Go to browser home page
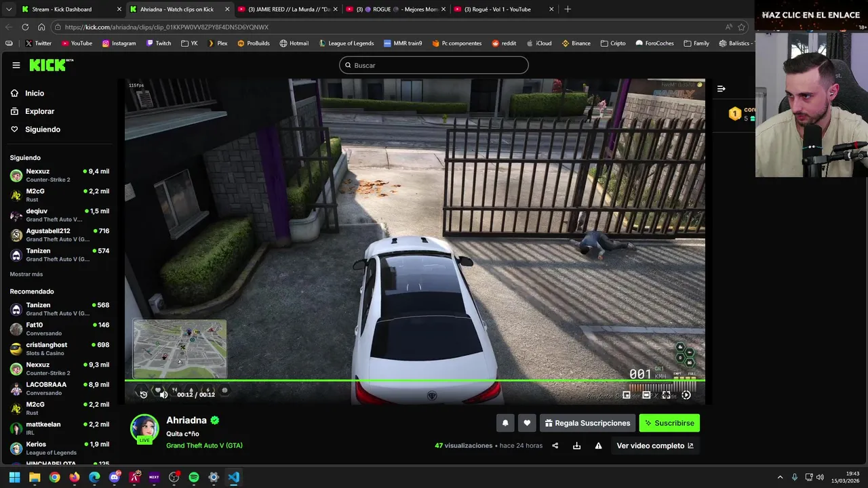This screenshot has height=488, width=868. pyautogui.click(x=41, y=27)
